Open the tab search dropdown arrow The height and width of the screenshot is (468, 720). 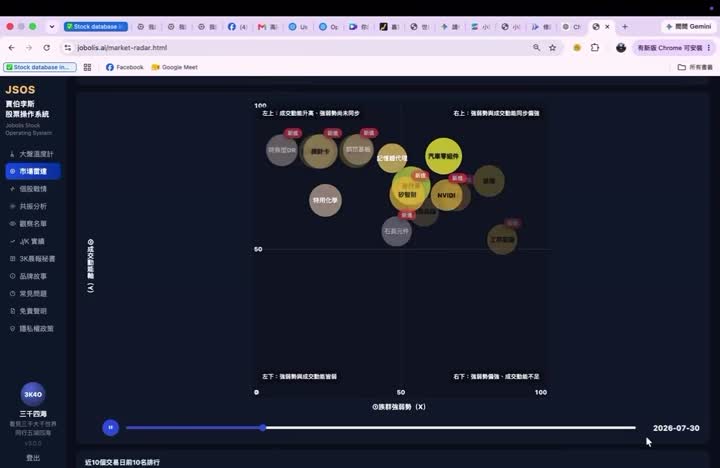click(x=52, y=27)
